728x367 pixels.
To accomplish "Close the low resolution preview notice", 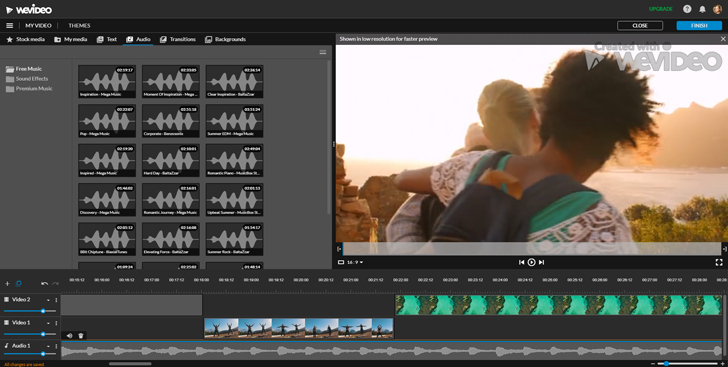I will 723,39.
